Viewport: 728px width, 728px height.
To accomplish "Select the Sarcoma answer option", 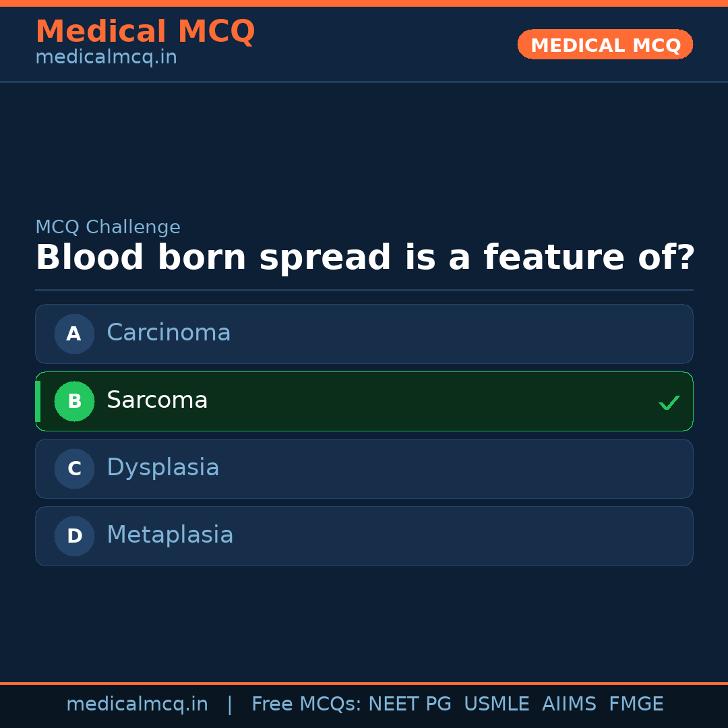I will [364, 401].
